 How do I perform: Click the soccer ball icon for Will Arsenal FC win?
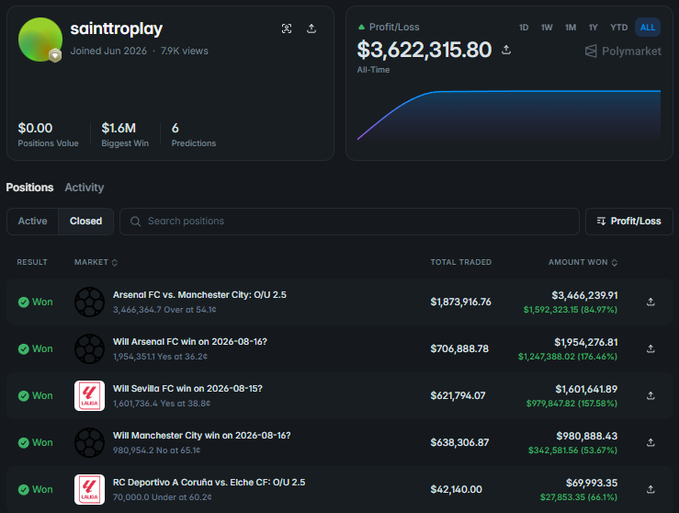click(90, 348)
